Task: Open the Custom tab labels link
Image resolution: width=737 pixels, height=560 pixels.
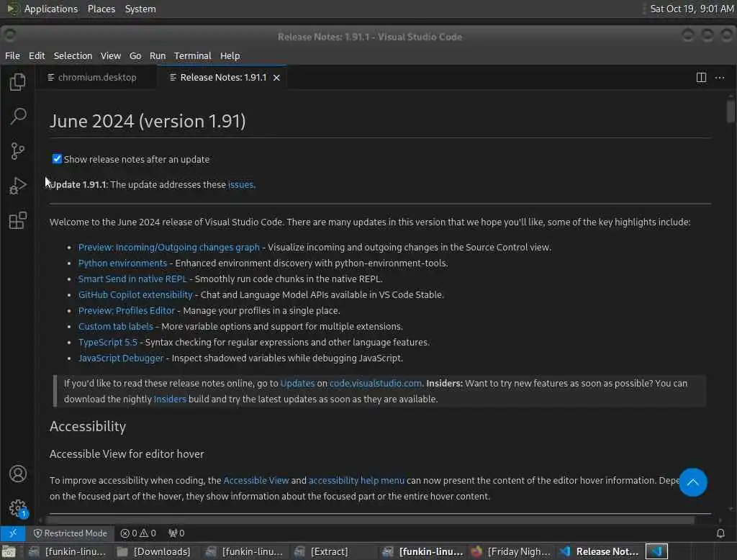Action: 116,326
